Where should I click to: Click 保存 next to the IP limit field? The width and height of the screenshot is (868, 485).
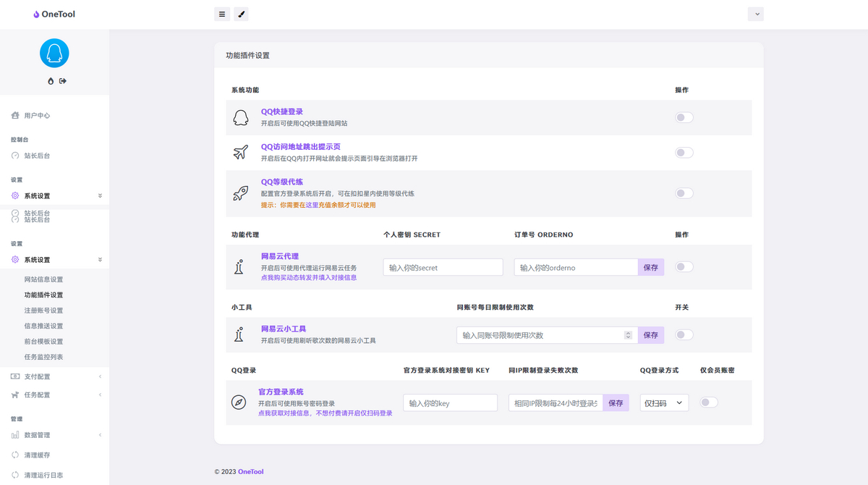click(x=616, y=403)
